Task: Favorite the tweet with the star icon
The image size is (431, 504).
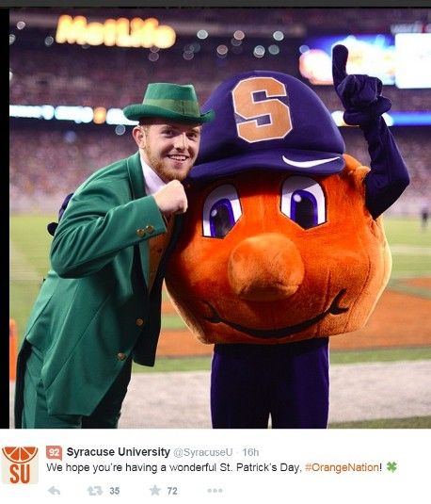Action: point(154,490)
